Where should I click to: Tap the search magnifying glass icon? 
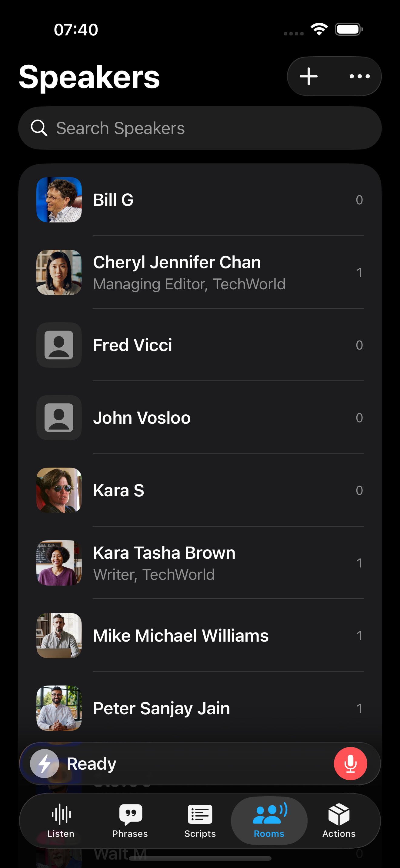39,128
